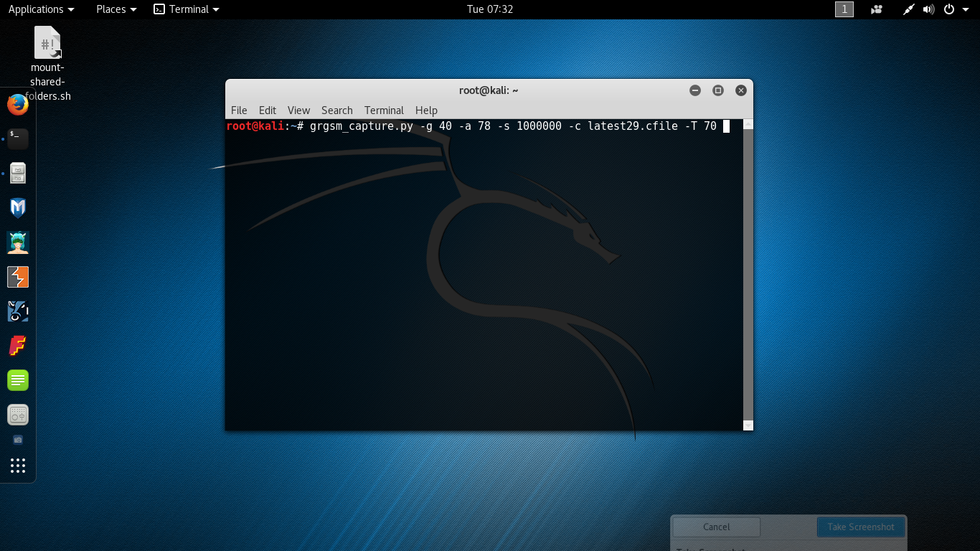Open the clock at Tue 07:32

coord(489,9)
